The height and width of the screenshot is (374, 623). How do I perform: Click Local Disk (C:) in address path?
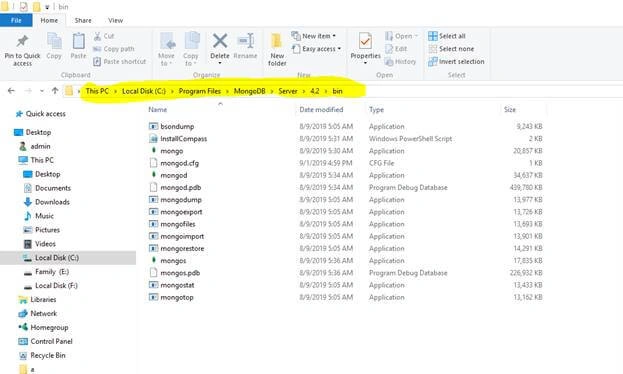click(x=144, y=91)
